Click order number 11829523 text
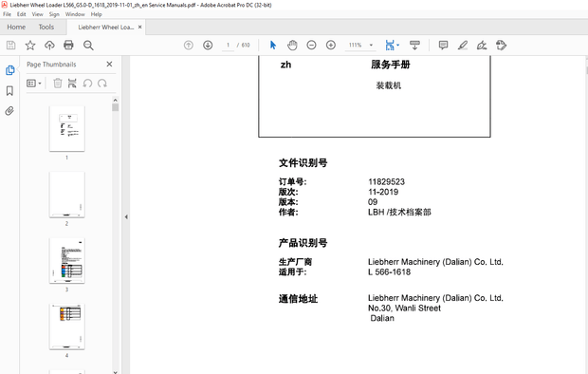The height and width of the screenshot is (374, 588). coord(386,181)
